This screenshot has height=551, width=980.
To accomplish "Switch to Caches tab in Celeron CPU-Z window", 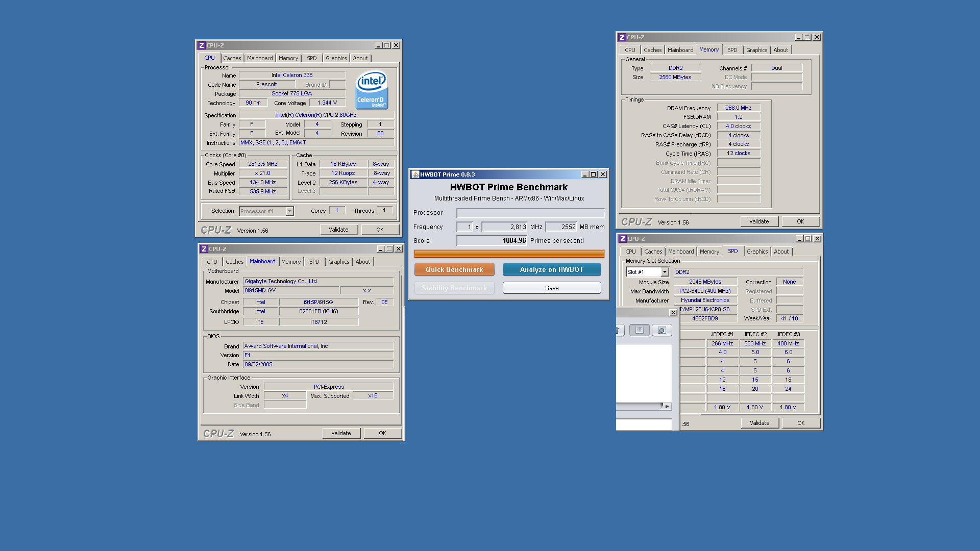I will pyautogui.click(x=232, y=58).
